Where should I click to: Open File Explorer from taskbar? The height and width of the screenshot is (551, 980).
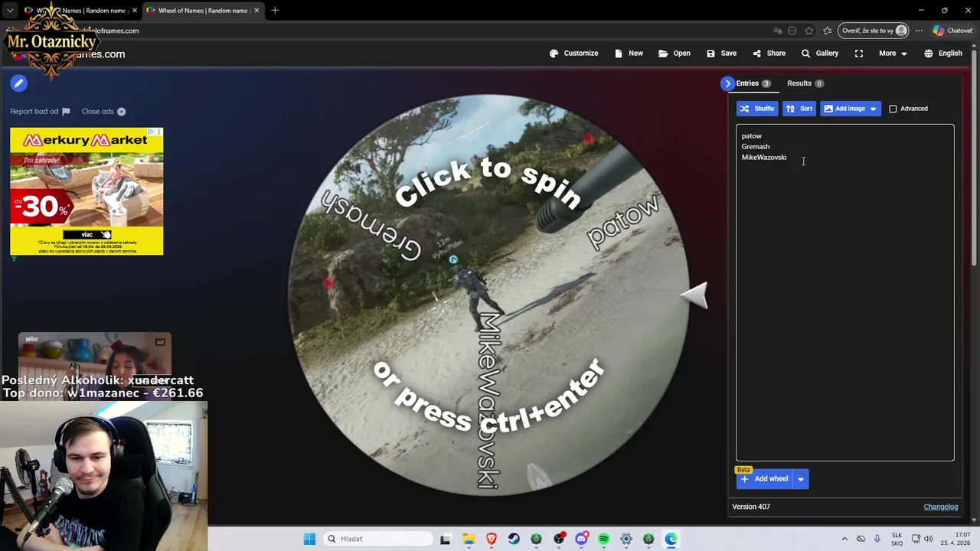tap(469, 539)
